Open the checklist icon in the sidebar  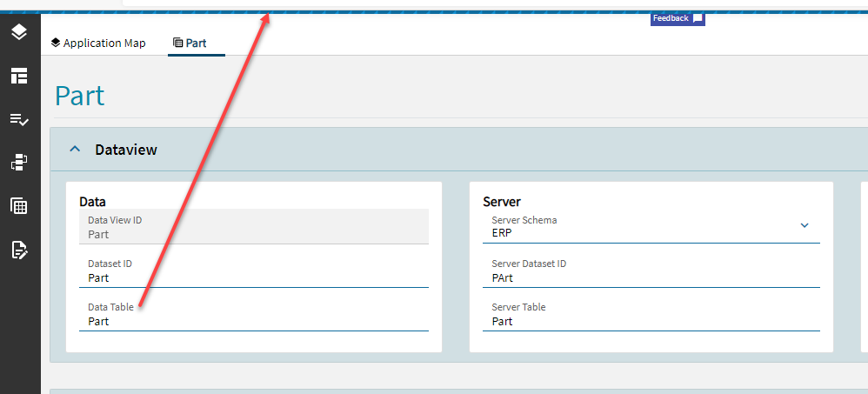(x=19, y=119)
